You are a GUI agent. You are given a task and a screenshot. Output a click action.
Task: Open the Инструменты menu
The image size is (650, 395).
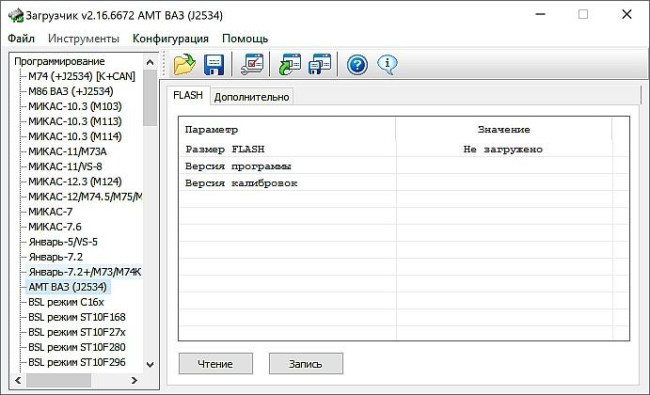[x=83, y=38]
